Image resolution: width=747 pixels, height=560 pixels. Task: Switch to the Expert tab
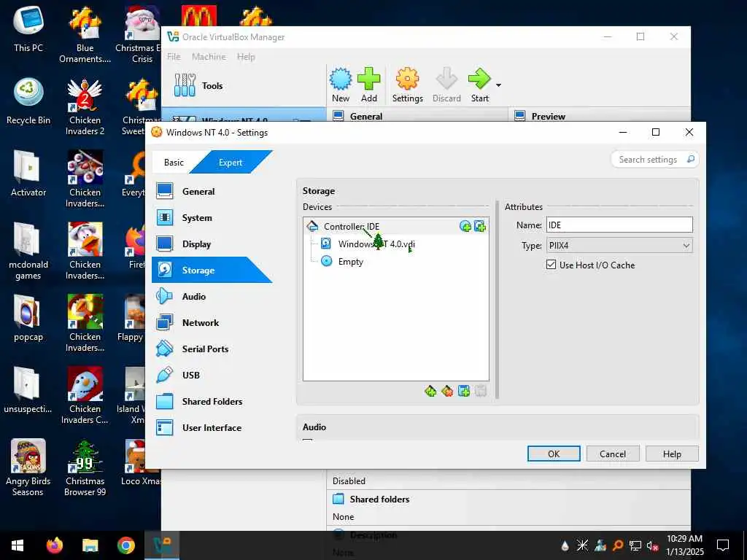[x=231, y=163]
